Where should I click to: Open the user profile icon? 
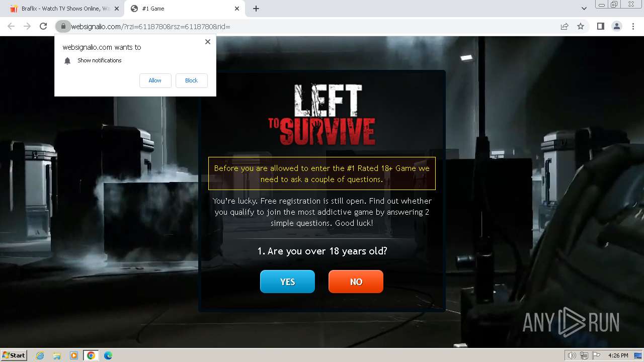point(616,26)
